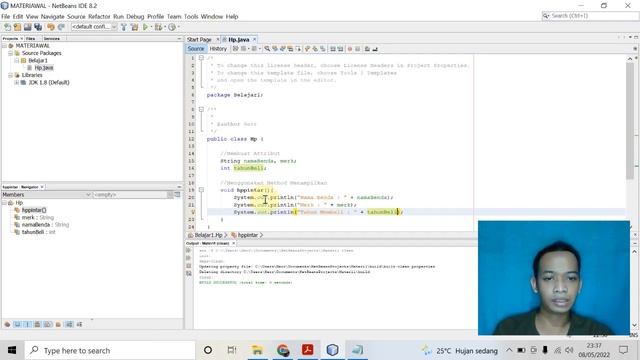Toggle Show Inherited Members in Navigator

click(x=7, y=324)
